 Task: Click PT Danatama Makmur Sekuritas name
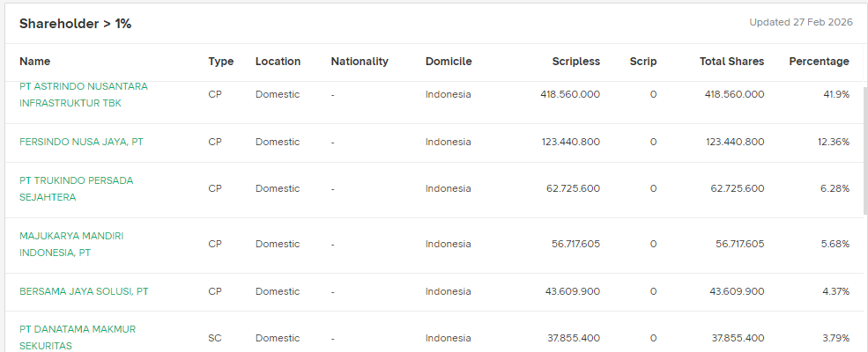click(x=78, y=337)
